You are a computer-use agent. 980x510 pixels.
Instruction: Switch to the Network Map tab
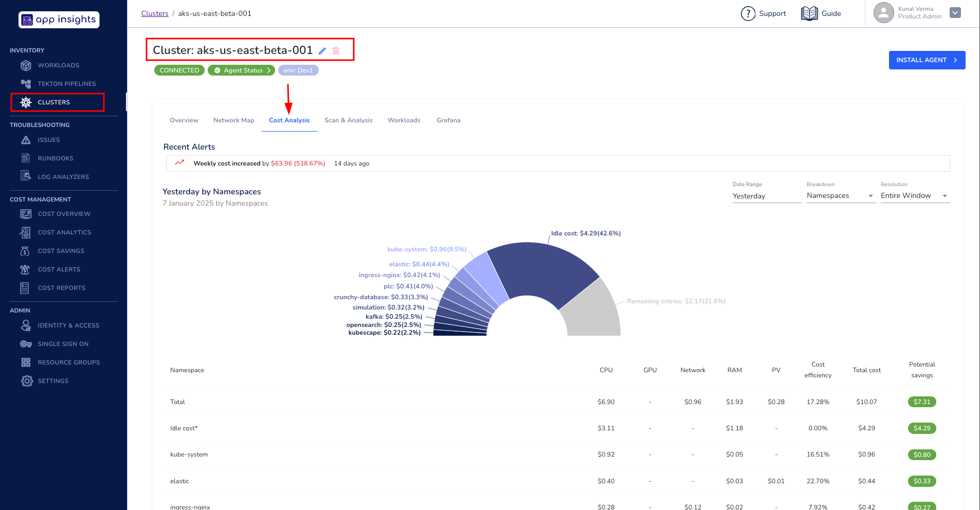click(x=233, y=120)
